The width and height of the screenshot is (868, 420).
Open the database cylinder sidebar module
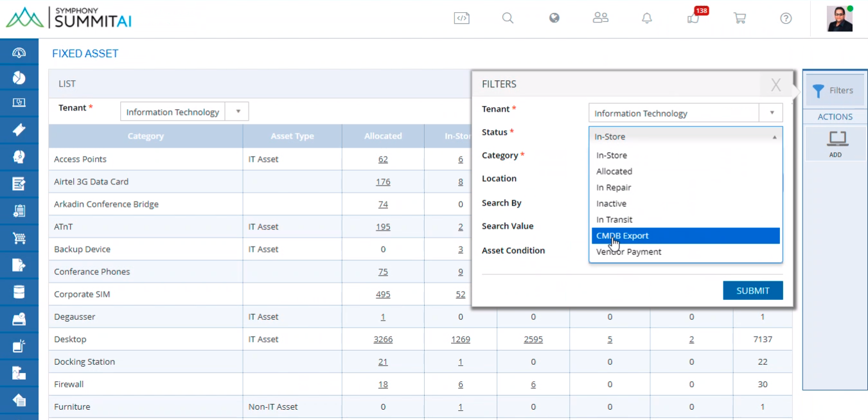coord(19,292)
